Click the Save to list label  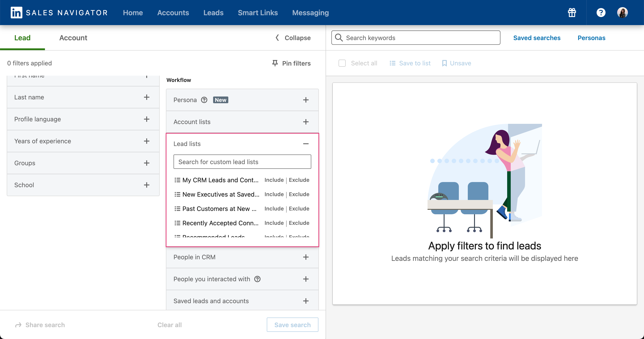point(415,63)
